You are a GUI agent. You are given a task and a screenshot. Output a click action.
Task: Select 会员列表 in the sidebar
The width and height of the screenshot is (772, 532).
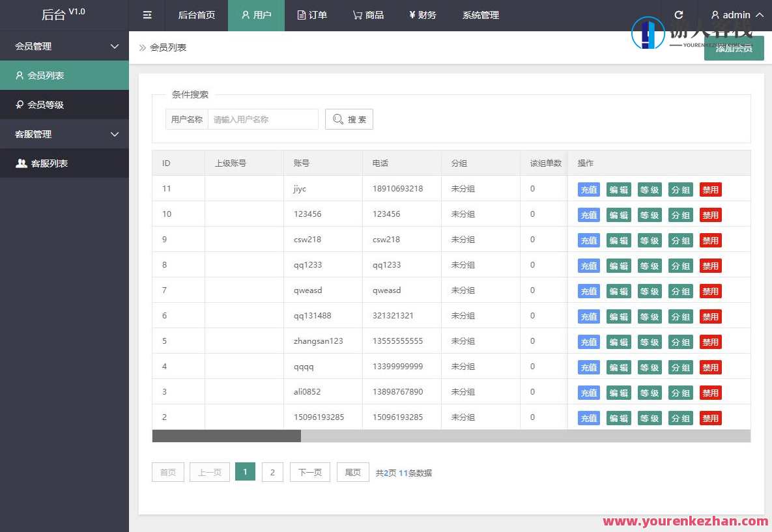[x=42, y=75]
